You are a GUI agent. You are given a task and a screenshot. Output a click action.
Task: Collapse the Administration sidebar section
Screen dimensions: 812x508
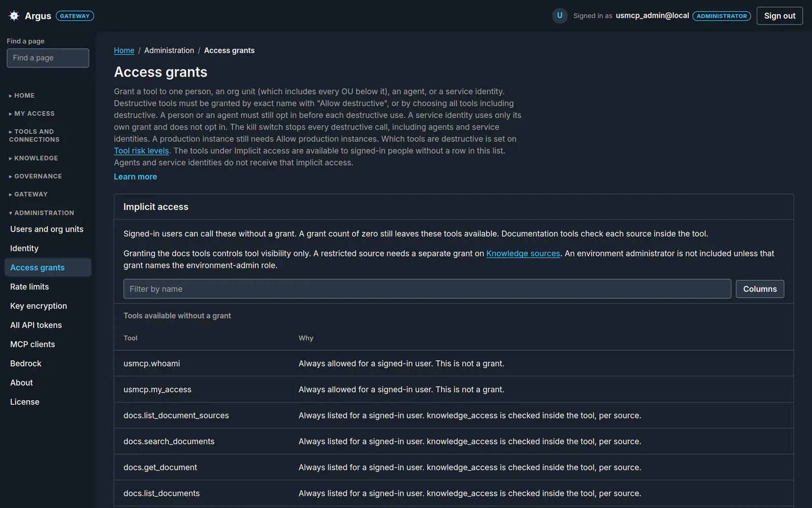(42, 213)
